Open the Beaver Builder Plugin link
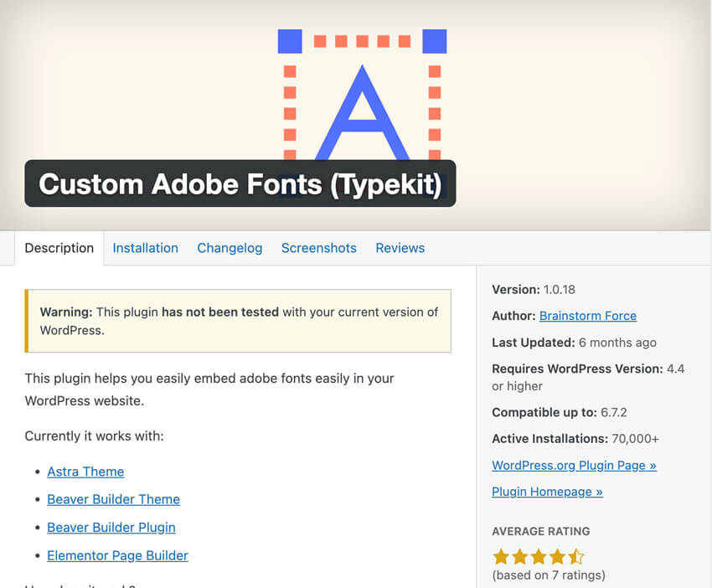The image size is (712, 588). 111,528
